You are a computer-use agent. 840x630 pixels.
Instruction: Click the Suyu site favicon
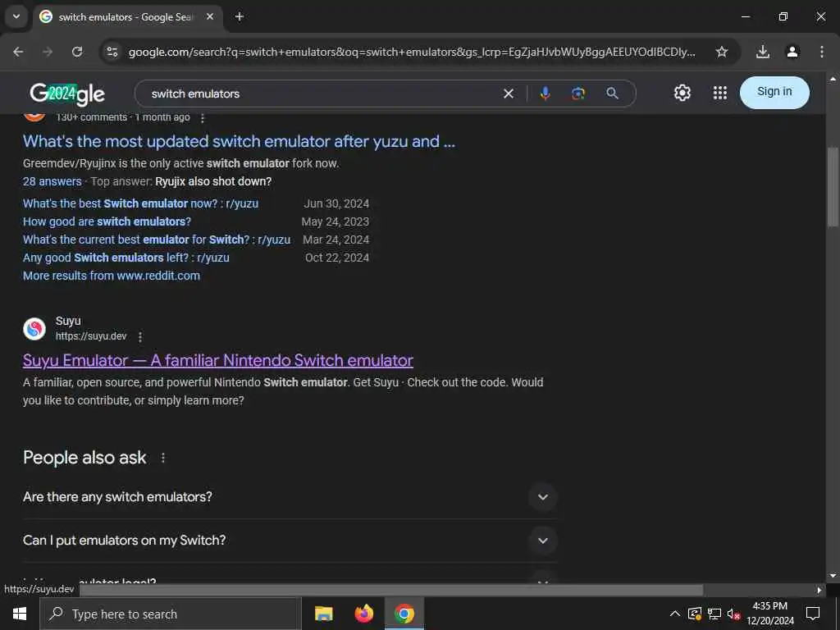(x=34, y=328)
